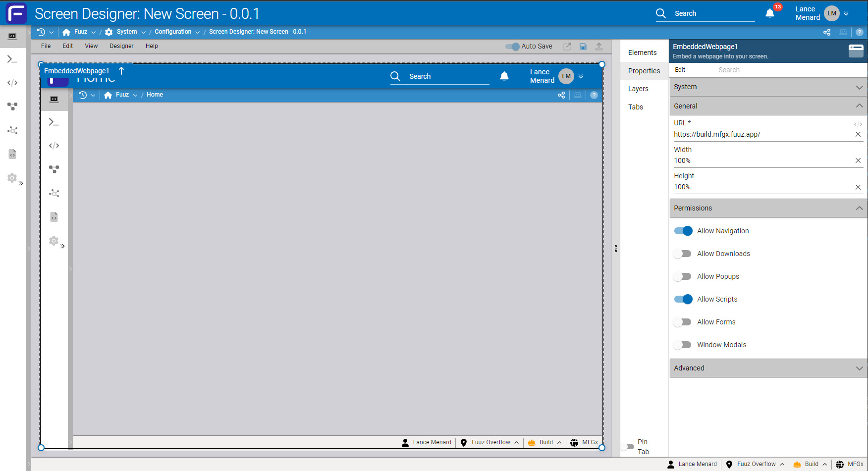Open the Designer menu
This screenshot has width=868, height=471.
pyautogui.click(x=121, y=46)
